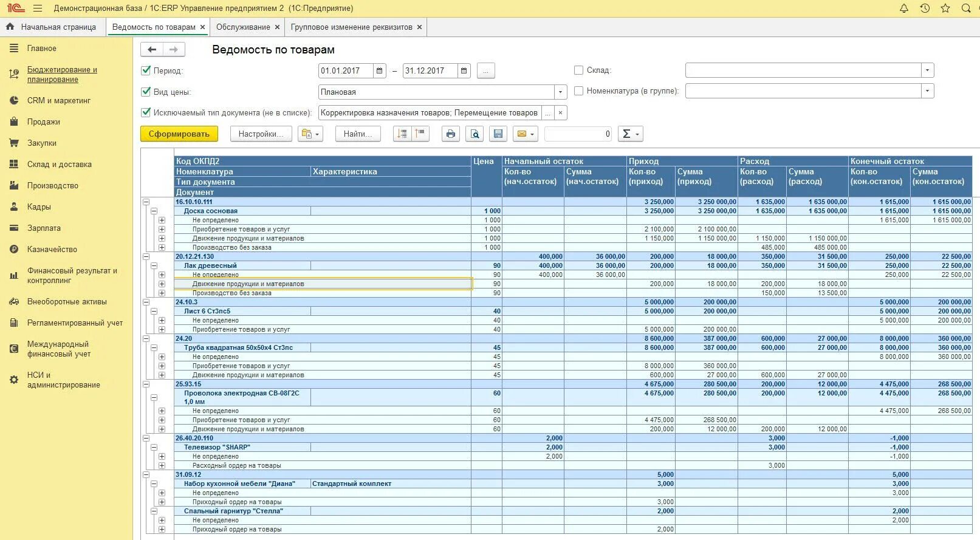Collapse group 20.12.21.130

coord(146,256)
